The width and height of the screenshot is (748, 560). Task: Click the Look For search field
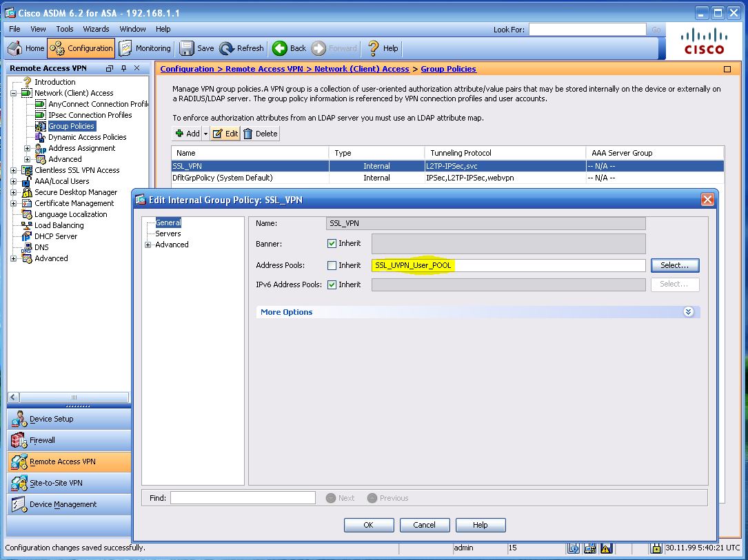click(587, 30)
